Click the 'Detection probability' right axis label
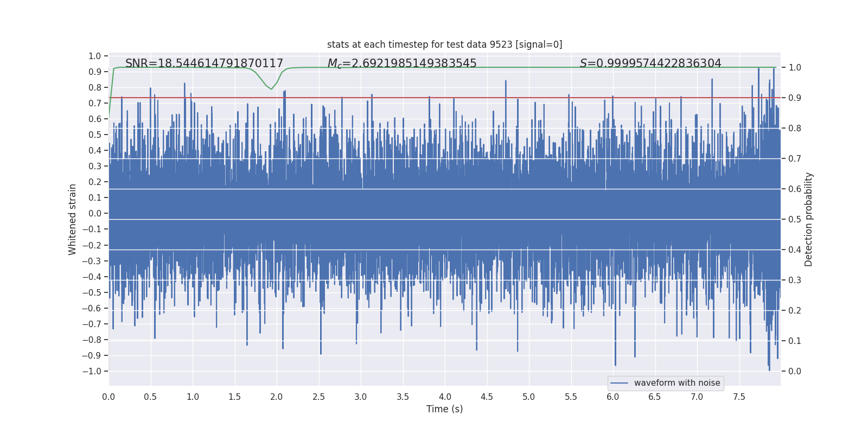Viewport: 868px width, 434px height. point(809,220)
